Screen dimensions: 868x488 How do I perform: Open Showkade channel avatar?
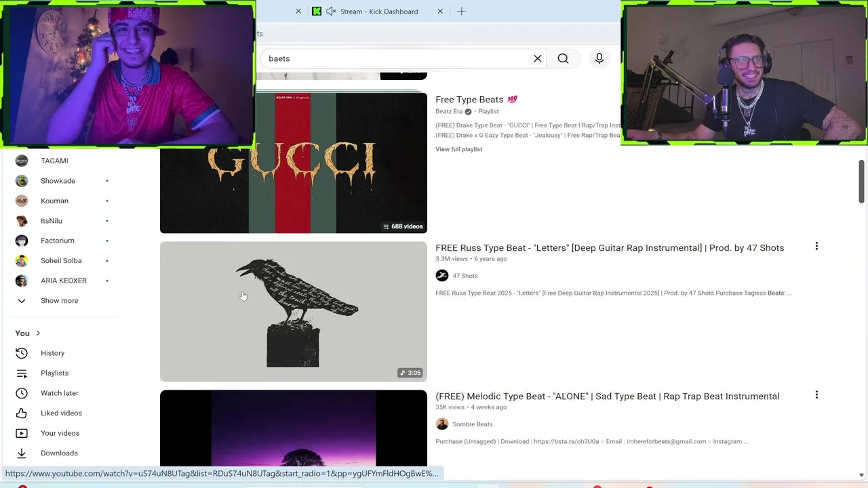pos(22,181)
